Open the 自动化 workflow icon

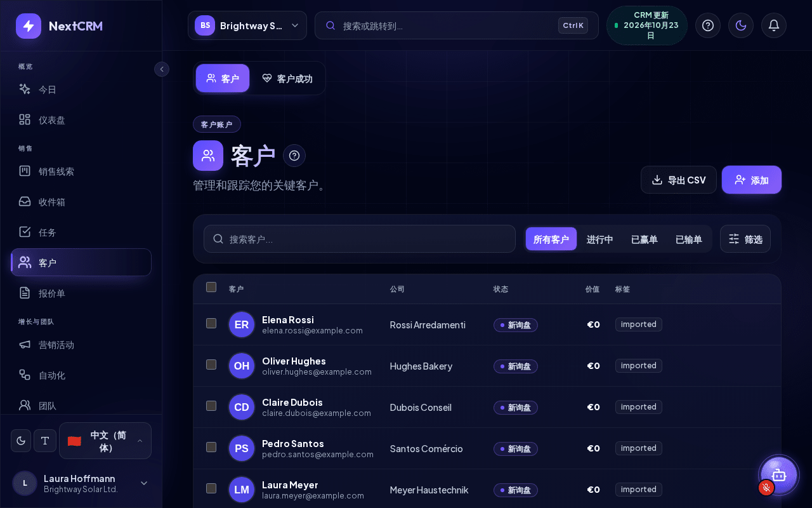(25, 375)
